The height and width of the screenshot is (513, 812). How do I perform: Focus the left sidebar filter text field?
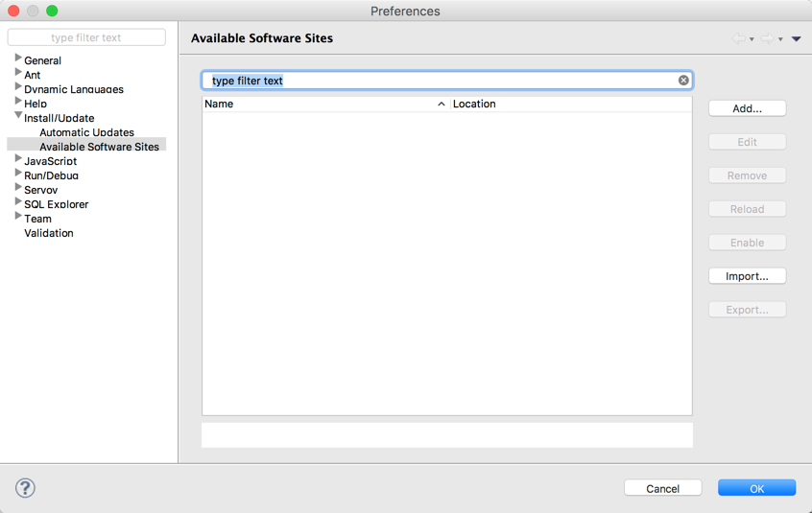coord(86,37)
